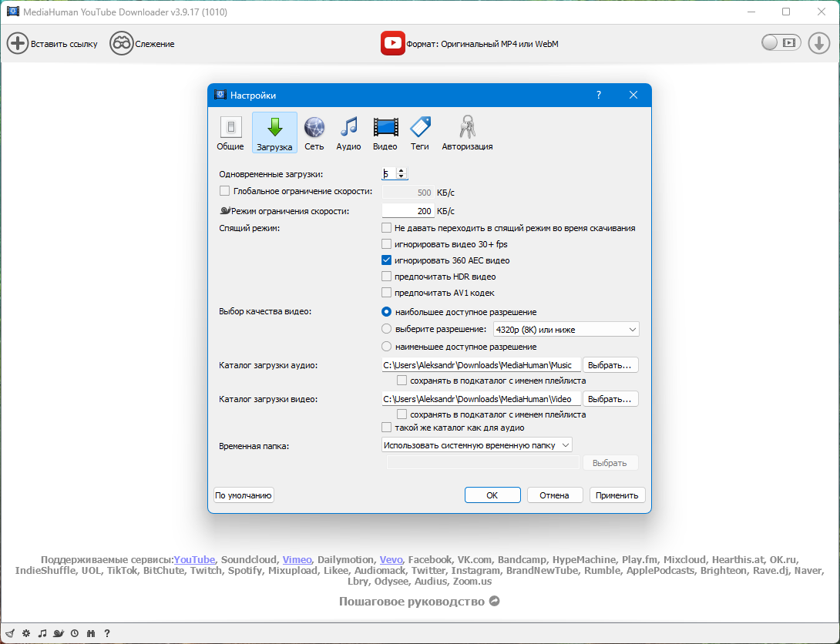Open Пошаговое руководство link

coord(412,602)
